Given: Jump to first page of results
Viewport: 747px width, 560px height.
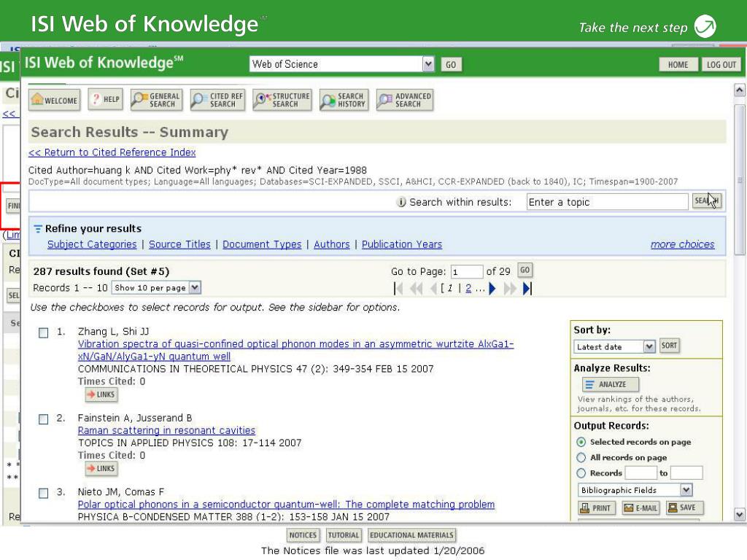Looking at the screenshot, I should click(398, 288).
